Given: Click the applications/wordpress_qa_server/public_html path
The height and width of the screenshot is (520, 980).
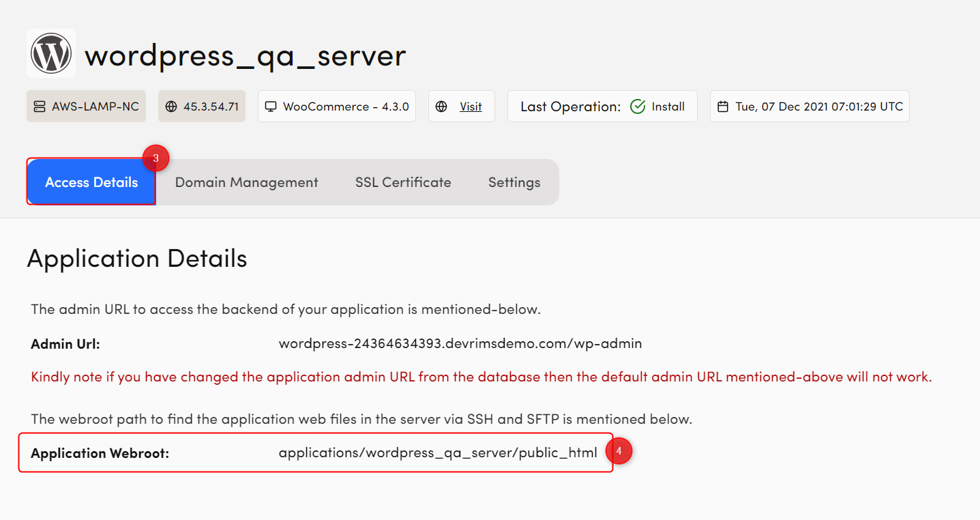Looking at the screenshot, I should 438,452.
